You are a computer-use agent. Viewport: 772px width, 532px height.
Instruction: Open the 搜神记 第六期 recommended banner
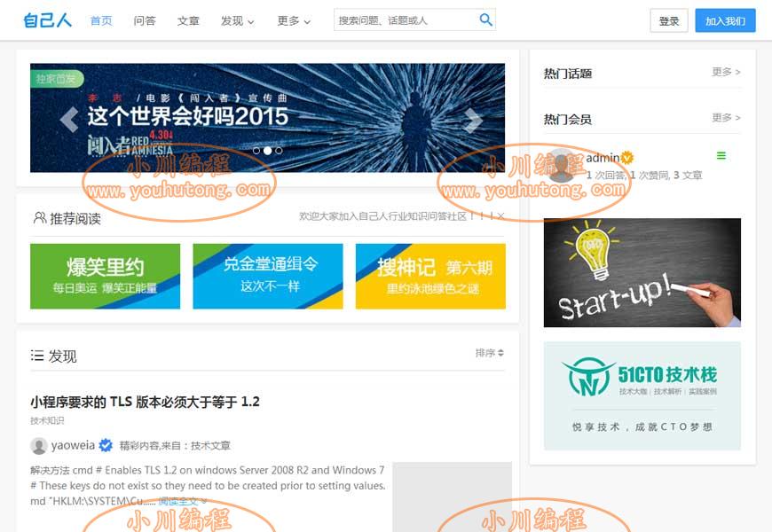pyautogui.click(x=430, y=276)
